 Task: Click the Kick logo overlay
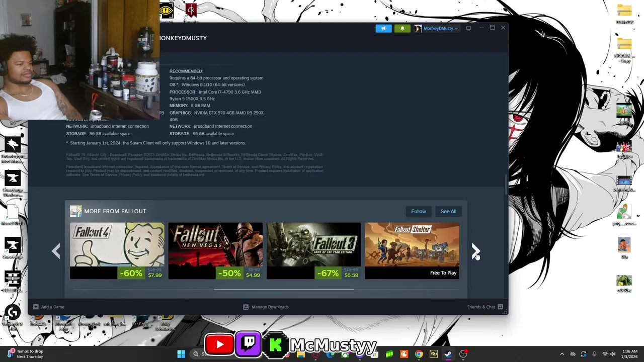(x=275, y=345)
